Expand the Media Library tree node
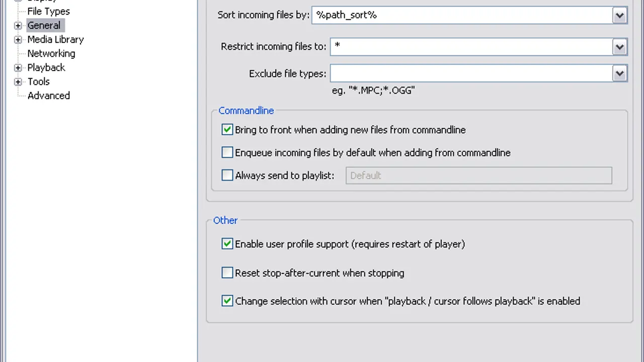 pos(18,40)
